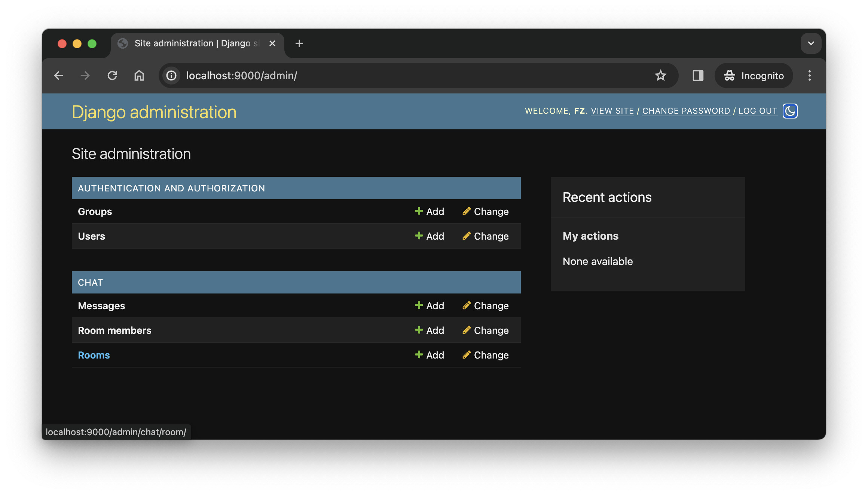The width and height of the screenshot is (868, 495).
Task: Toggle the dark/light theme moon icon
Action: 790,111
